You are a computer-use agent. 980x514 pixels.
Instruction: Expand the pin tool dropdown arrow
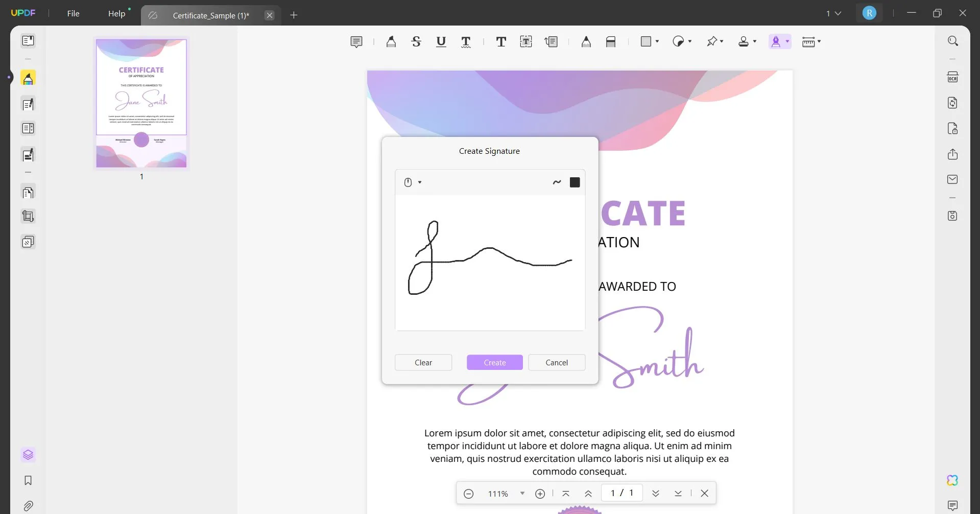tap(722, 41)
